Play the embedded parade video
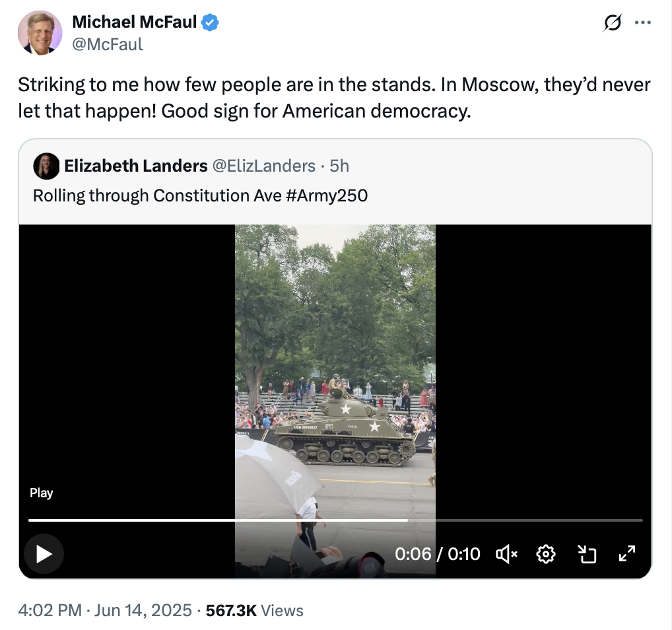The width and height of the screenshot is (672, 630). click(x=44, y=553)
